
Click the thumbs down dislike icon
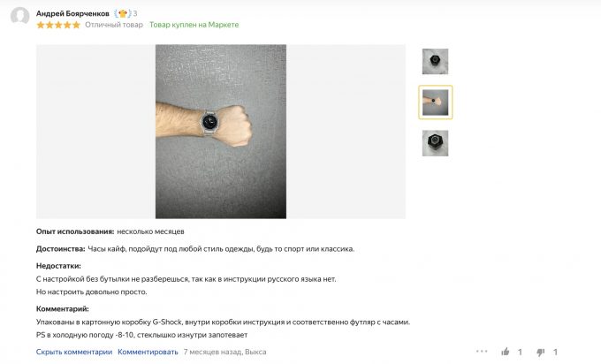pos(540,352)
